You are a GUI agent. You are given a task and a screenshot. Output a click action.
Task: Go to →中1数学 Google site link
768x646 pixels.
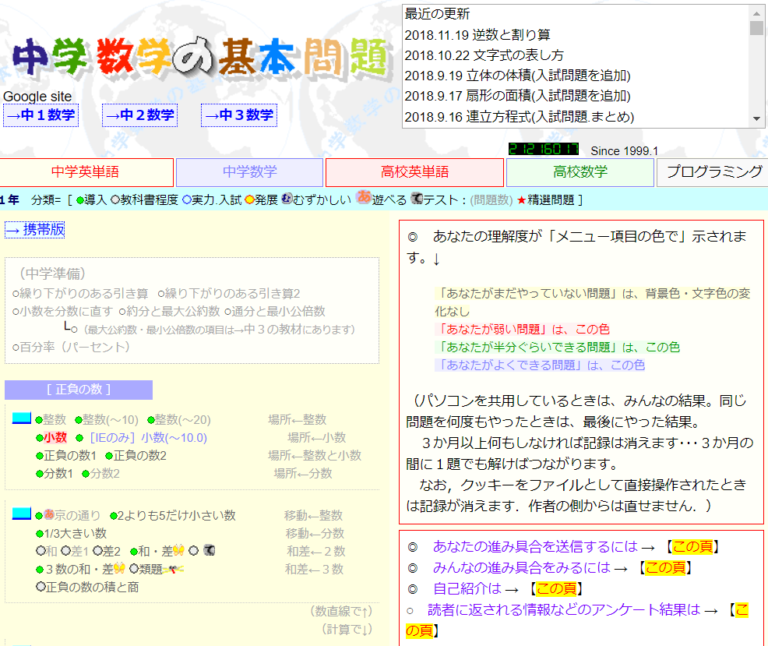(x=41, y=115)
